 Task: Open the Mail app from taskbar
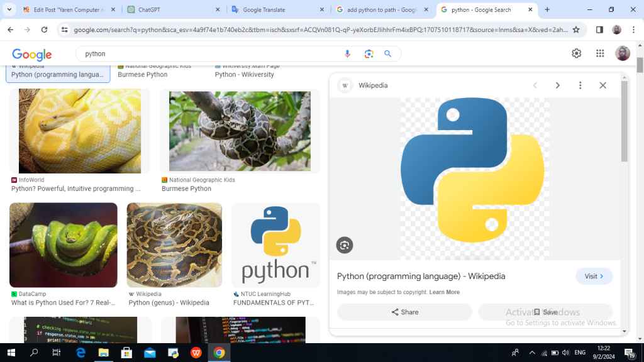click(150, 353)
